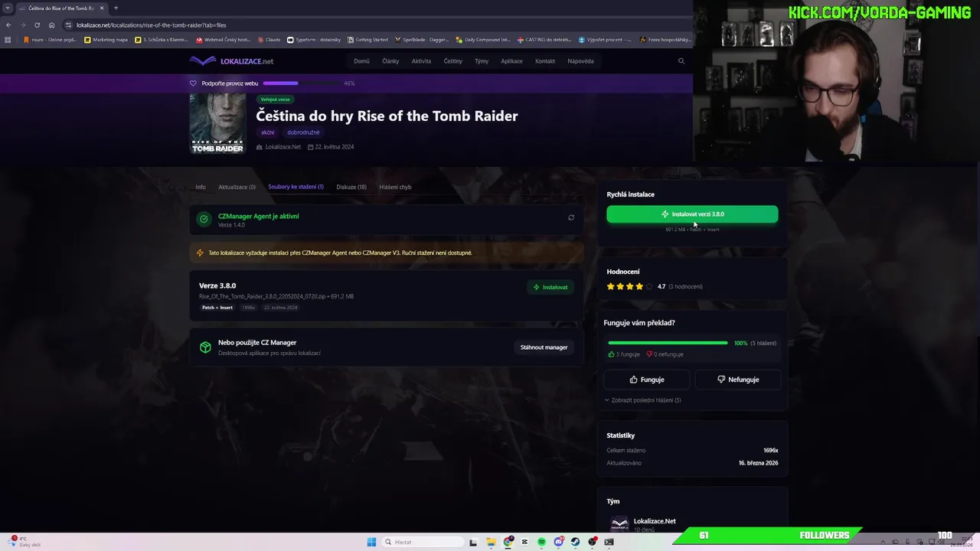Image resolution: width=980 pixels, height=551 pixels.
Task: Click the Task View icon in taskbar
Action: [x=473, y=542]
